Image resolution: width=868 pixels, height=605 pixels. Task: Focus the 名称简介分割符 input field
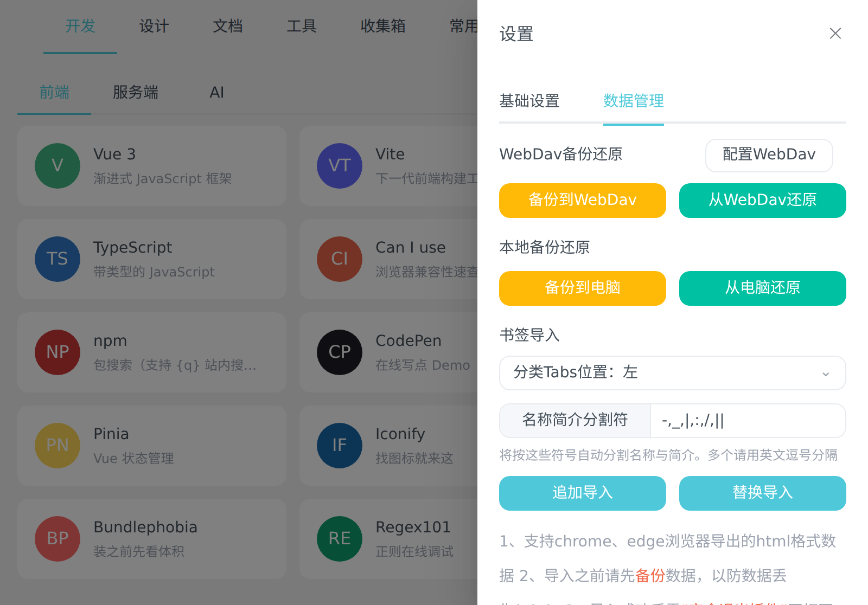pyautogui.click(x=748, y=421)
